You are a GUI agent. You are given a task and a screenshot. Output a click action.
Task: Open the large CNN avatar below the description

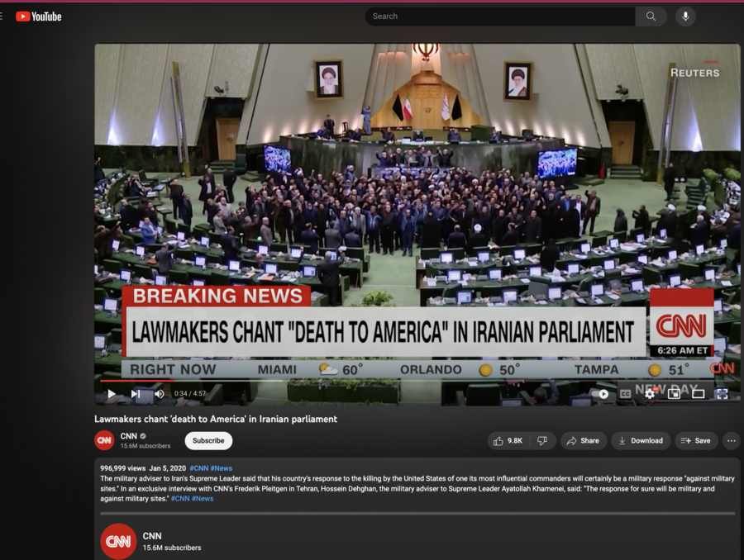(x=118, y=541)
